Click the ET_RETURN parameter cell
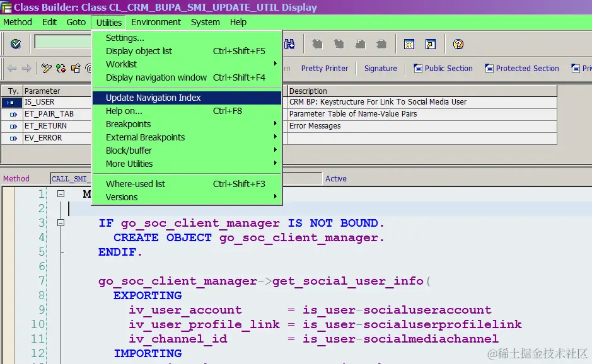 click(x=57, y=126)
